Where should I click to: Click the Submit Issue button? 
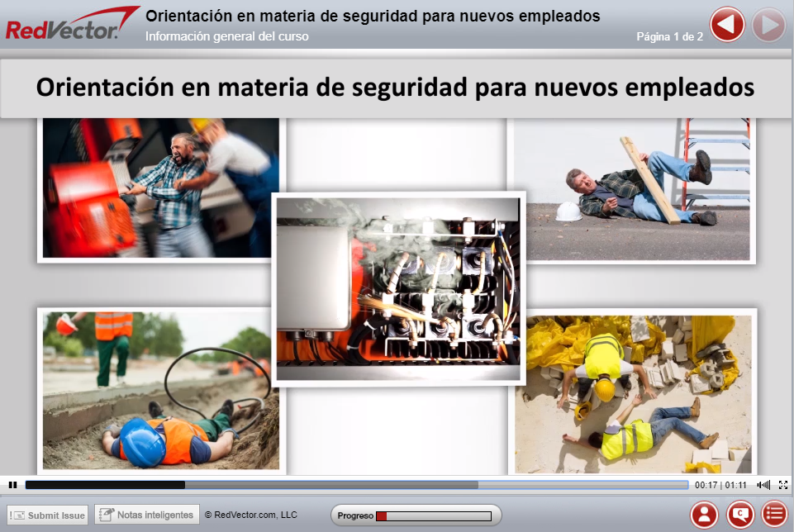46,514
